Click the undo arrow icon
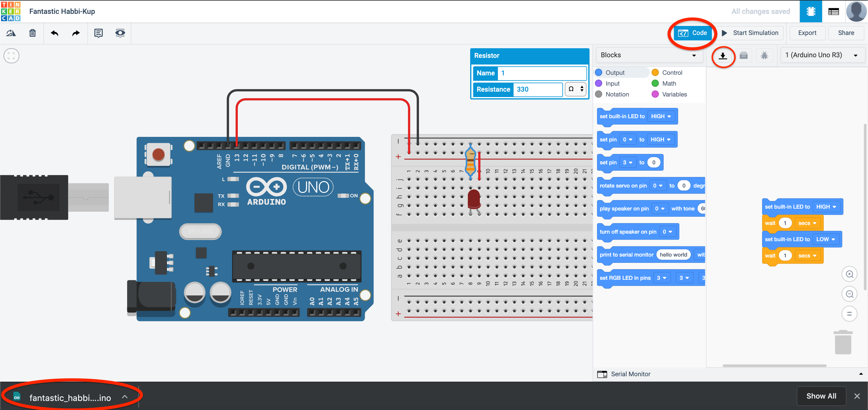868x410 pixels. click(x=55, y=33)
